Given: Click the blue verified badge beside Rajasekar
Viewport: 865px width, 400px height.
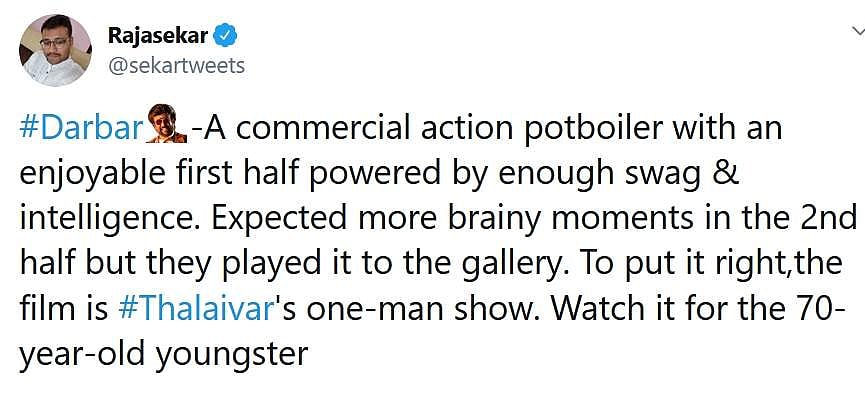Looking at the screenshot, I should click(x=226, y=37).
